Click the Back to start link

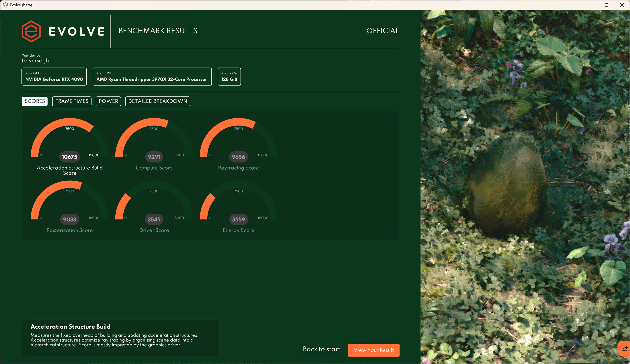point(322,349)
